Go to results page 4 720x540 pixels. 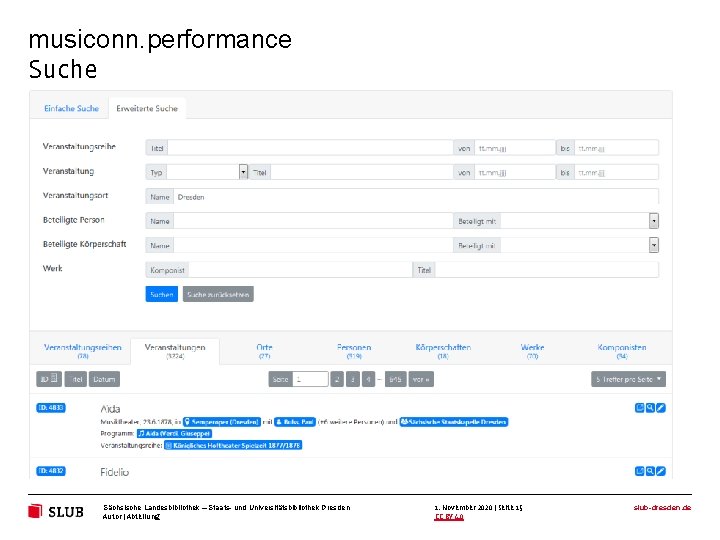pos(368,379)
